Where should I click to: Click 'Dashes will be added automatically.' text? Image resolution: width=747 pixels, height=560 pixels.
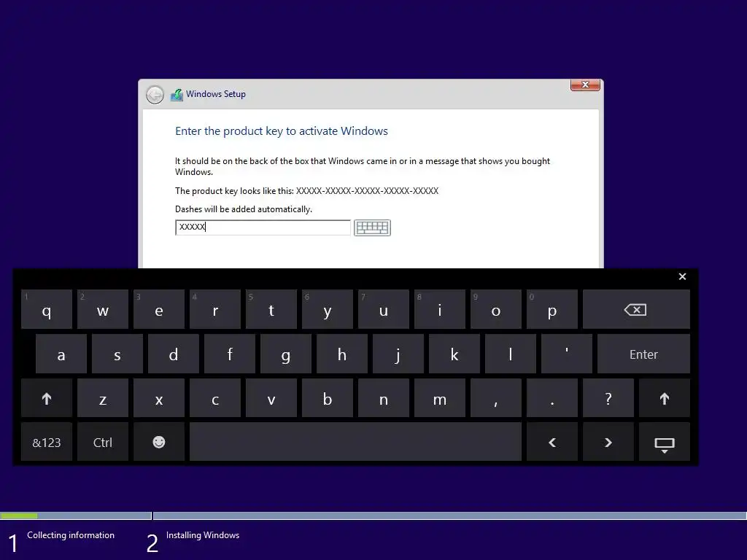coord(244,209)
